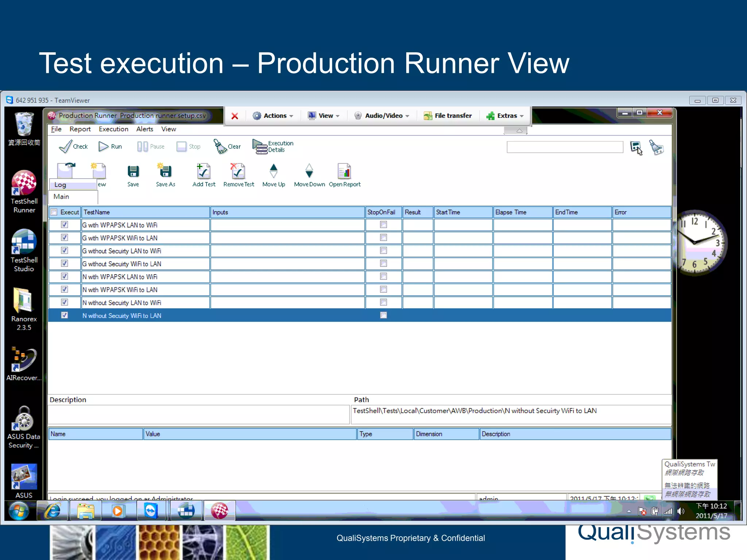Click the search icon beside search field
The width and height of the screenshot is (747, 560).
636,148
